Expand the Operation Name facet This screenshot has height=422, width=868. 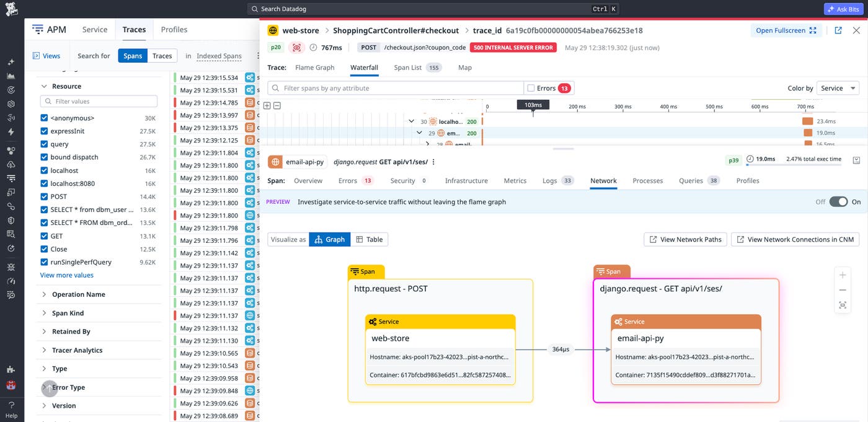[44, 294]
